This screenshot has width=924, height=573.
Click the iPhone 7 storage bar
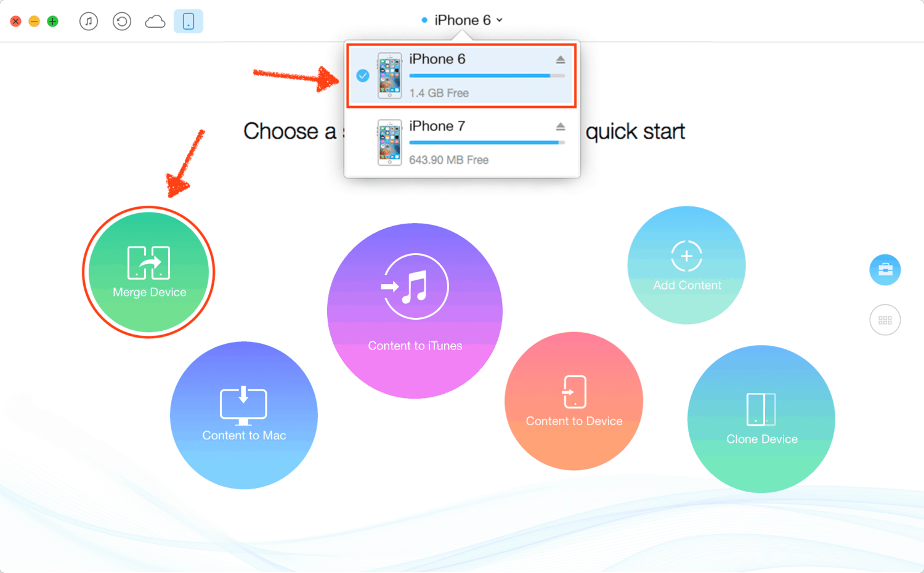(x=487, y=142)
